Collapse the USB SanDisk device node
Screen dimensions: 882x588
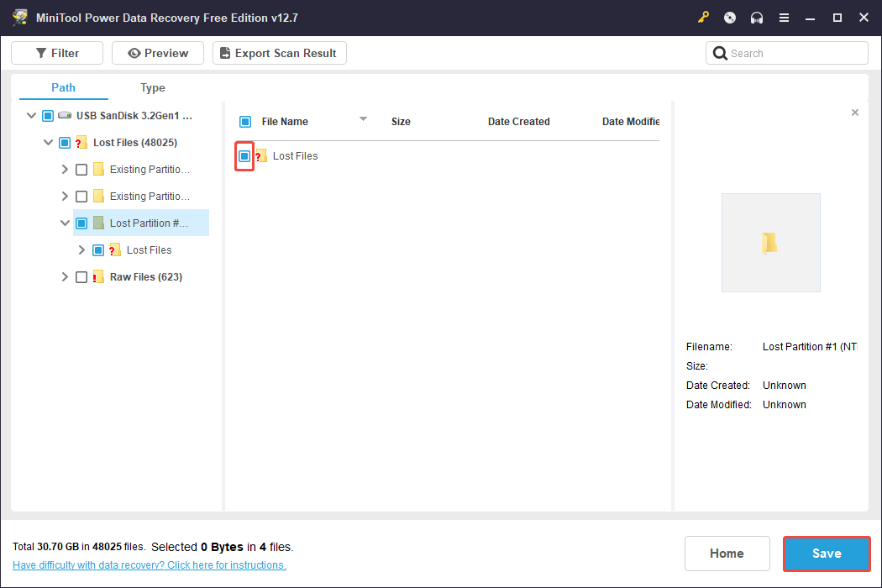31,115
